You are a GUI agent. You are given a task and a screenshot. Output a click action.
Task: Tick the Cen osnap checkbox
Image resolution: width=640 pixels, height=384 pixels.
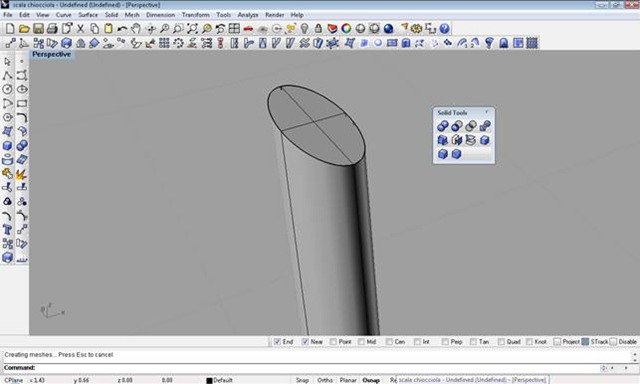click(389, 342)
